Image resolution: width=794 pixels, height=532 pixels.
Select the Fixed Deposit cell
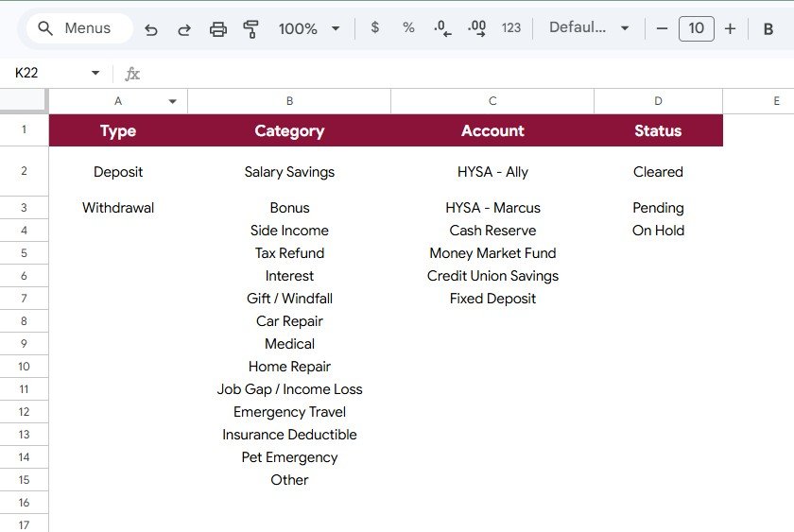pos(492,299)
